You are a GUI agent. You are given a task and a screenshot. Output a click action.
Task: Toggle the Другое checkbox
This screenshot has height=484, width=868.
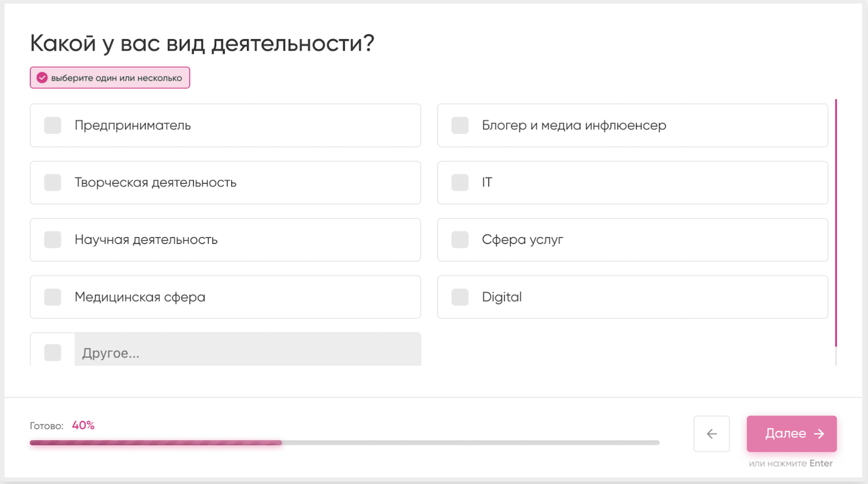52,352
